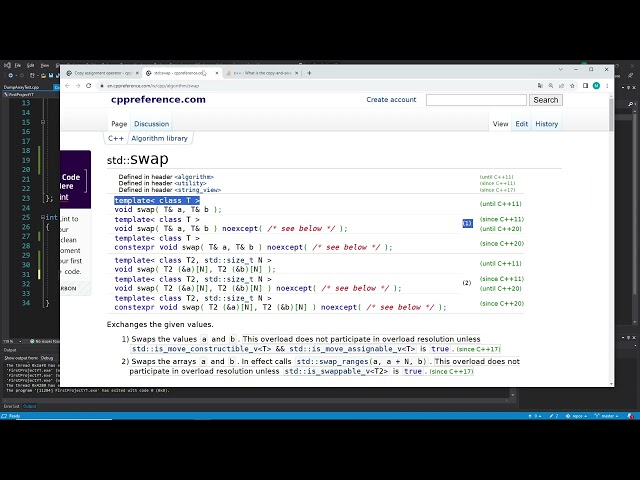Go back using the browser back arrow

(67, 86)
